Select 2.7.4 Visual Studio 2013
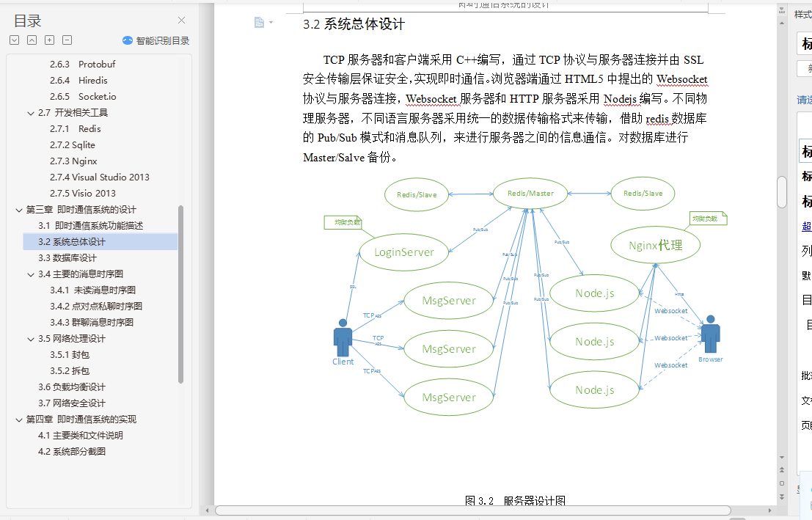 click(100, 177)
